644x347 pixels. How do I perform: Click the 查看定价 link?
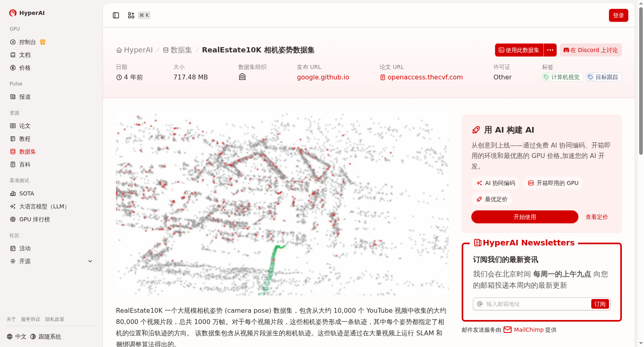[597, 217]
